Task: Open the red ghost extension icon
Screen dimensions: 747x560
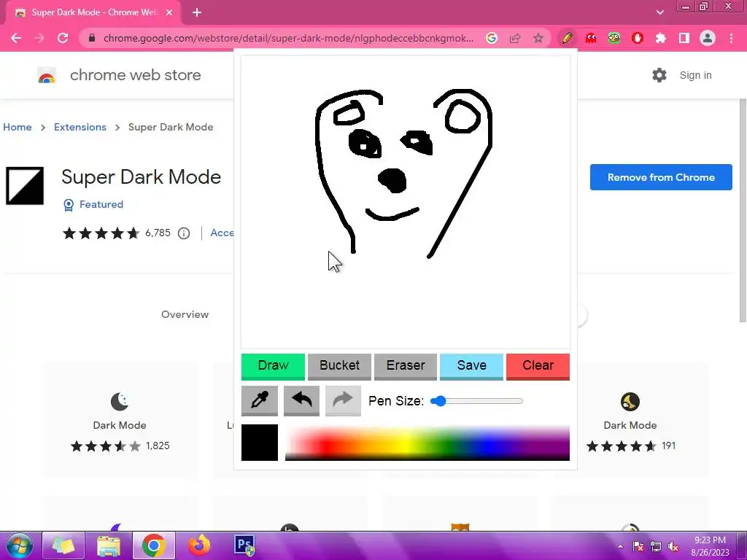Action: click(591, 38)
